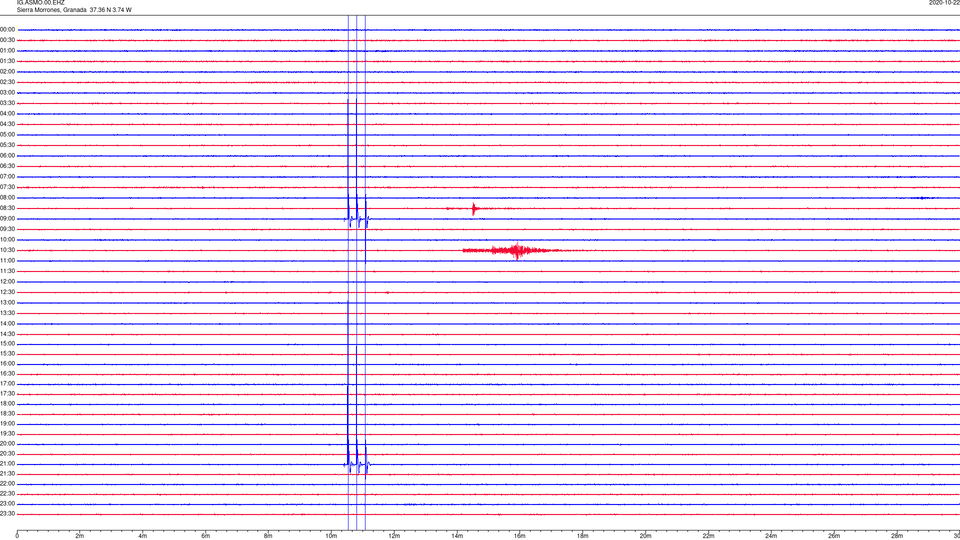Select the 16:00 trace time label
Image resolution: width=960 pixels, height=540 pixels.
point(7,364)
